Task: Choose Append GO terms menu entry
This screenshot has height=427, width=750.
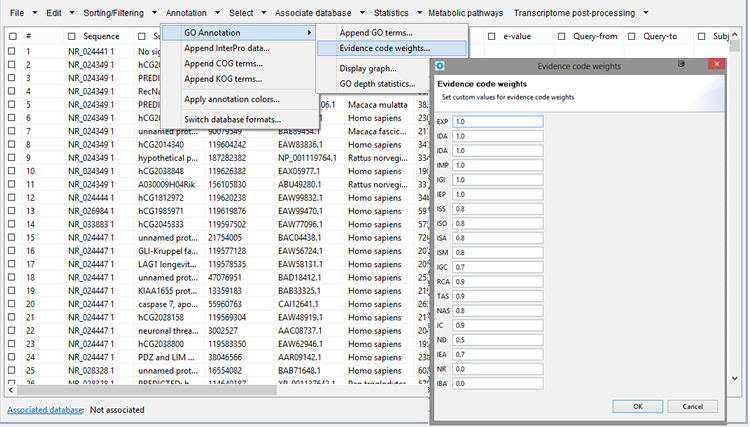Action: tap(376, 33)
